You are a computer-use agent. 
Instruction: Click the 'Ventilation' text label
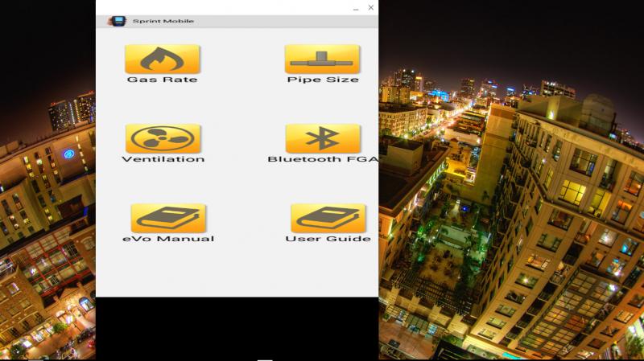pos(163,159)
